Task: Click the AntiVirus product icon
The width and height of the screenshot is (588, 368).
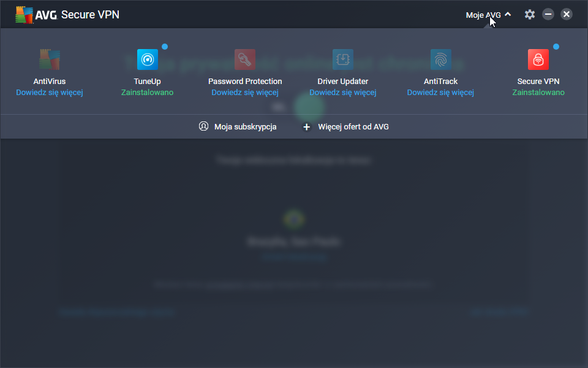Action: tap(50, 59)
